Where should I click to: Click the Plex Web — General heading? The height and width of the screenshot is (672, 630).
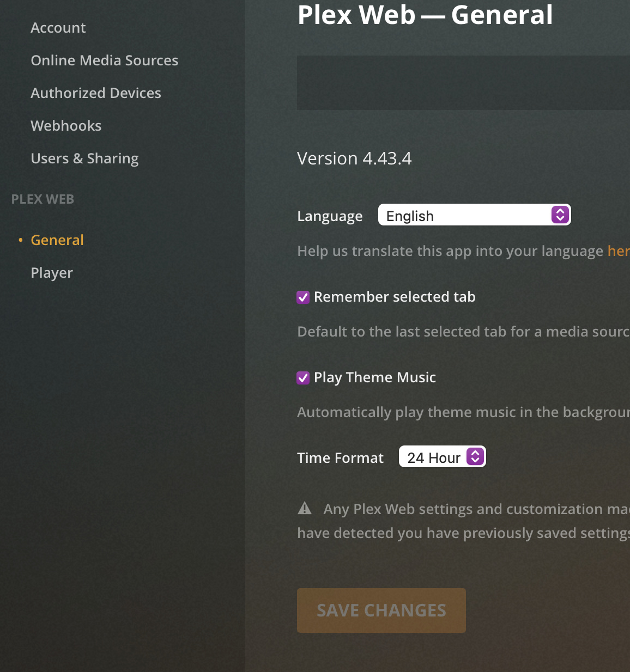425,15
